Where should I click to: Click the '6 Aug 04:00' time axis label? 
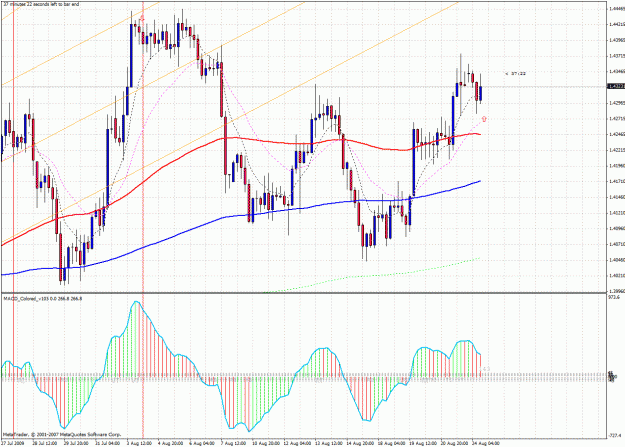202,443
